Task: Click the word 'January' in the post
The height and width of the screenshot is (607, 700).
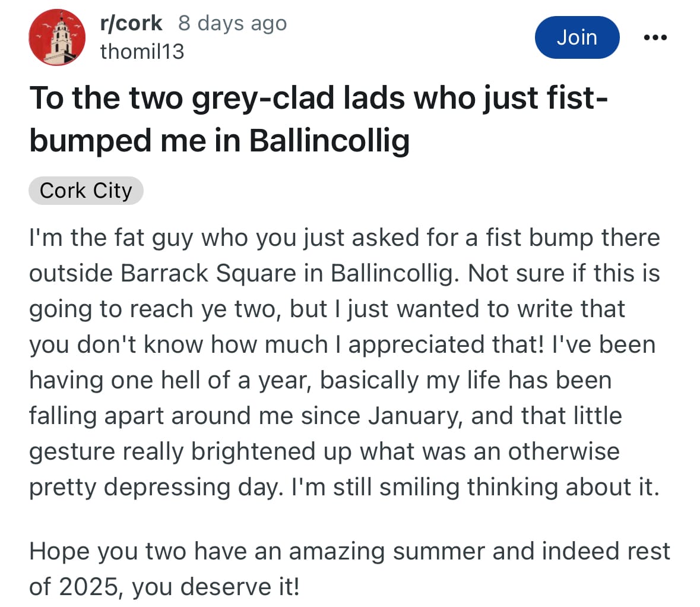Action: click(x=415, y=416)
